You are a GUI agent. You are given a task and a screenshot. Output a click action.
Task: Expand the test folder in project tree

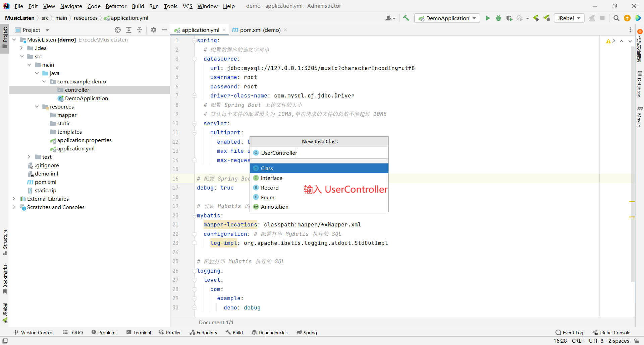pos(29,157)
